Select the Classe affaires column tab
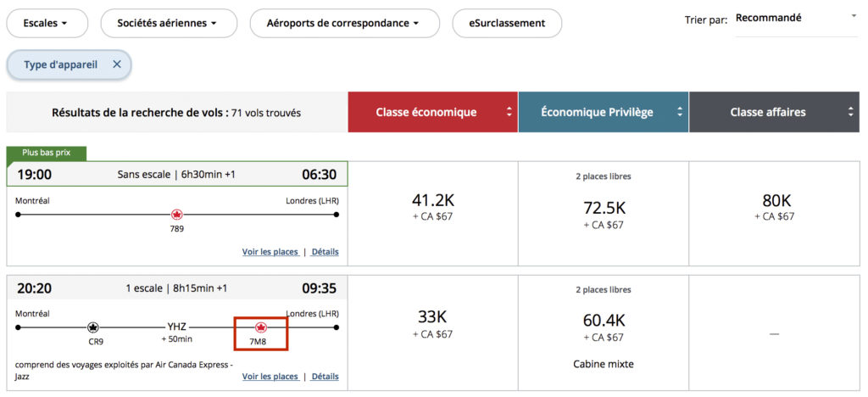Image resolution: width=868 pixels, height=397 pixels. [x=768, y=112]
